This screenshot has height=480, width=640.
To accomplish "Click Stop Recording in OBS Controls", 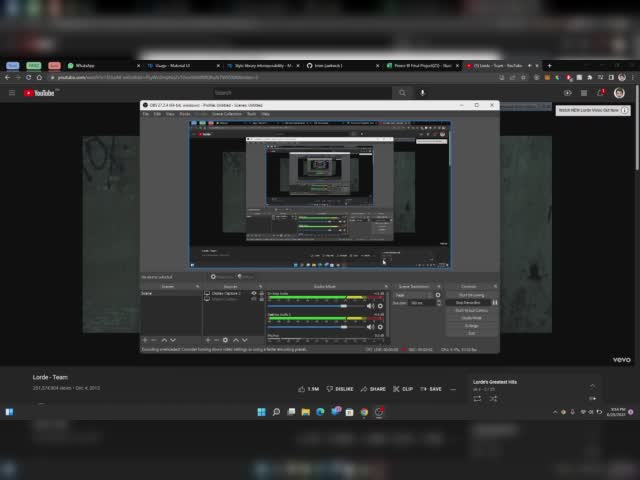I will pyautogui.click(x=468, y=303).
